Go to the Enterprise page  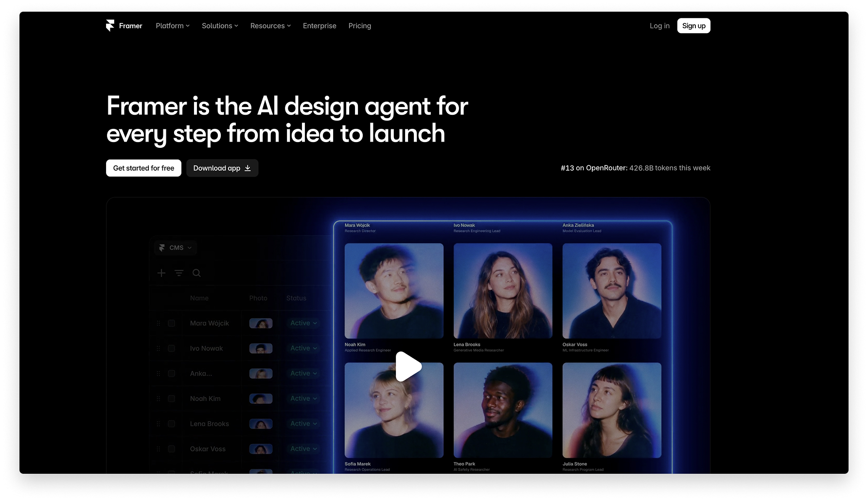point(319,26)
